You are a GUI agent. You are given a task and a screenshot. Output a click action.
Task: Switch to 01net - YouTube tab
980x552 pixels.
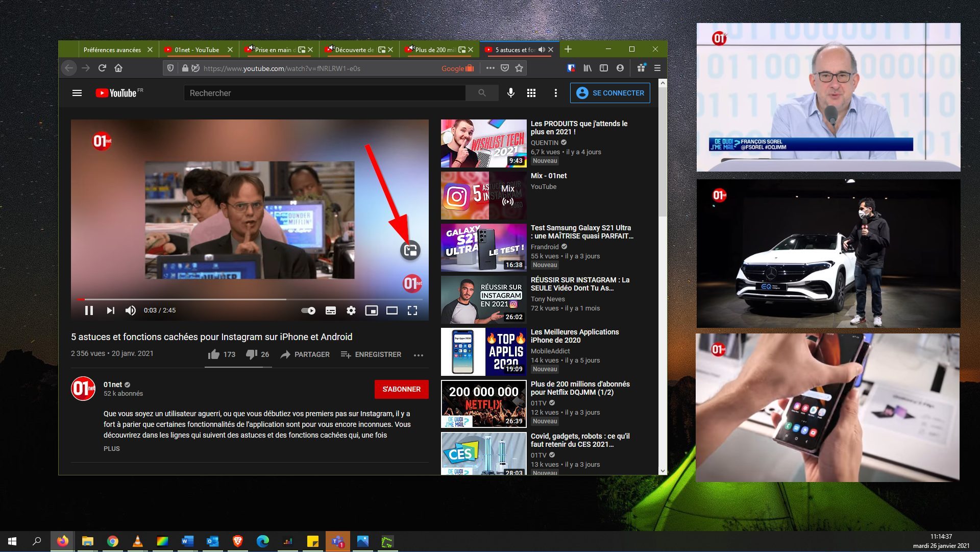click(197, 50)
